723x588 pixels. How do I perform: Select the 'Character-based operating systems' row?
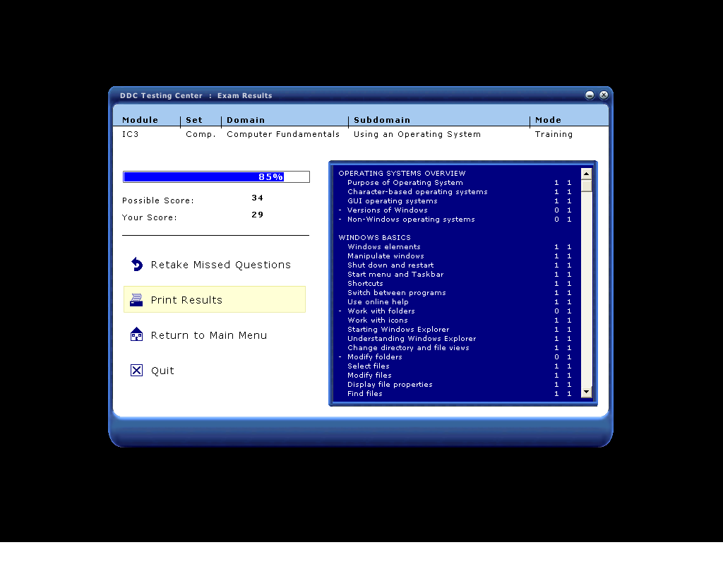point(455,192)
